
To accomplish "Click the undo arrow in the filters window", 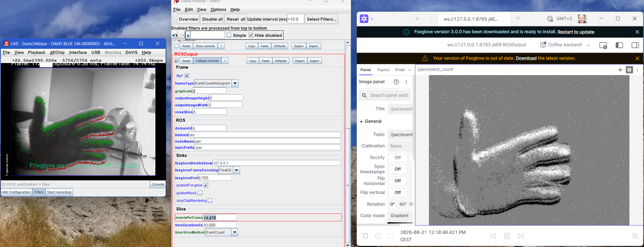I will [x=175, y=35].
